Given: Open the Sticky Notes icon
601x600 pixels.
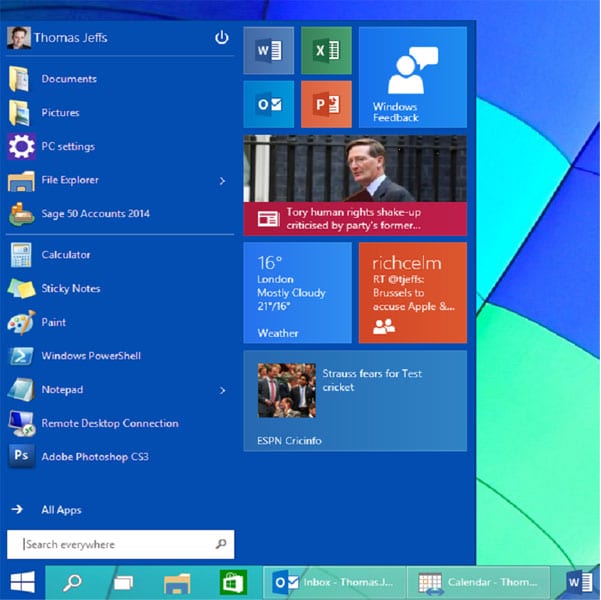Looking at the screenshot, I should pyautogui.click(x=21, y=289).
